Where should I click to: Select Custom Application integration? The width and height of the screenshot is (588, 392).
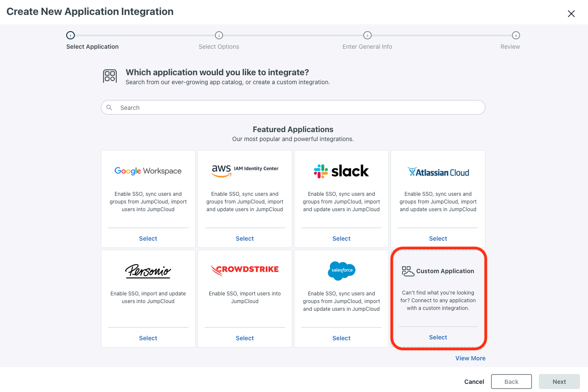point(438,337)
